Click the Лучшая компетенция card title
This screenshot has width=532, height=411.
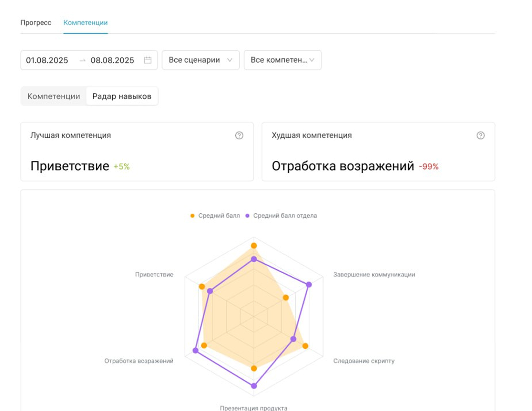click(x=71, y=135)
